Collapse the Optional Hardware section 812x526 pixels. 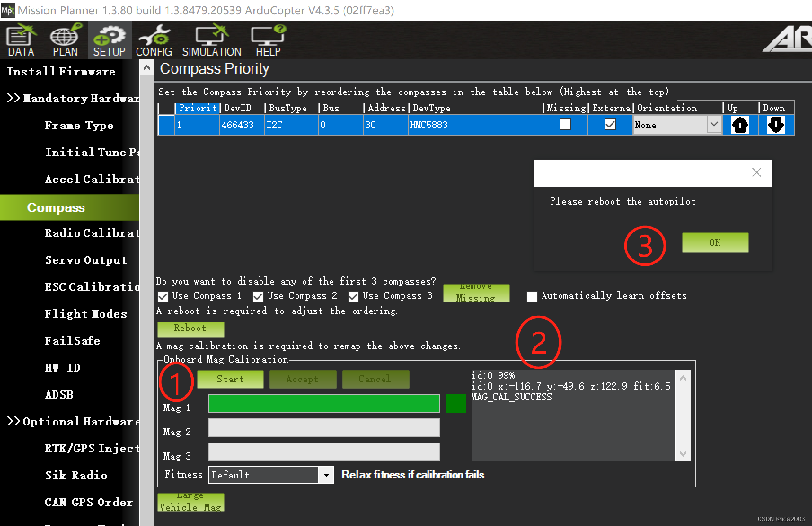pyautogui.click(x=73, y=421)
